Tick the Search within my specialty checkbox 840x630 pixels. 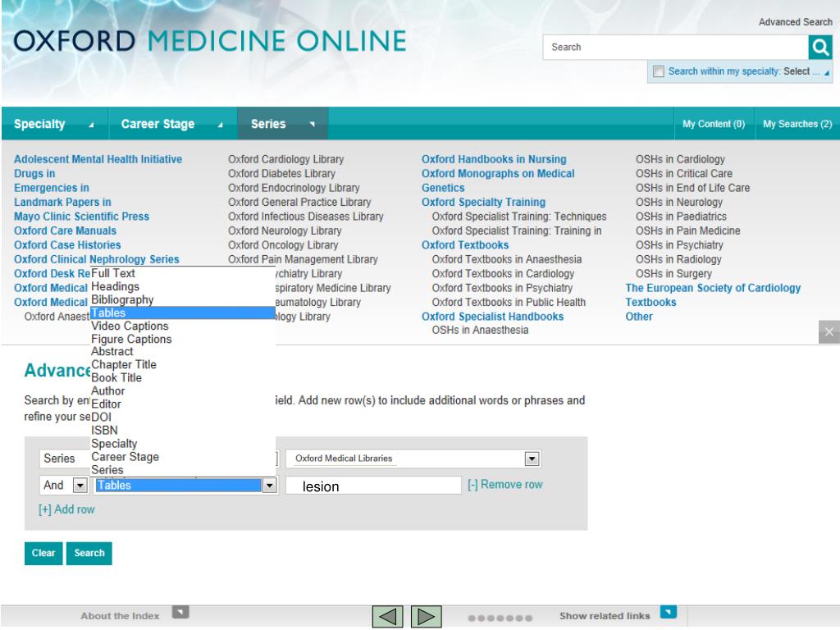tap(659, 71)
